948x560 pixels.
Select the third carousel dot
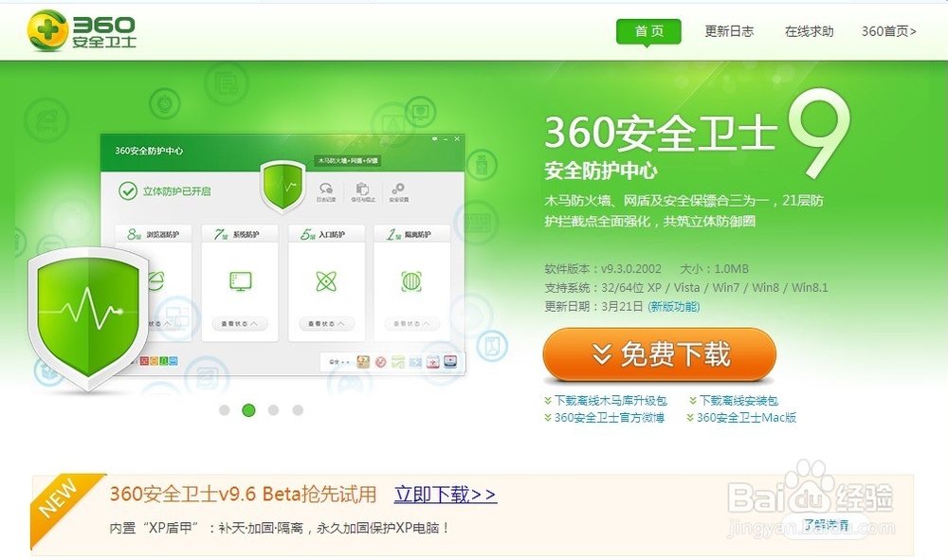273,410
